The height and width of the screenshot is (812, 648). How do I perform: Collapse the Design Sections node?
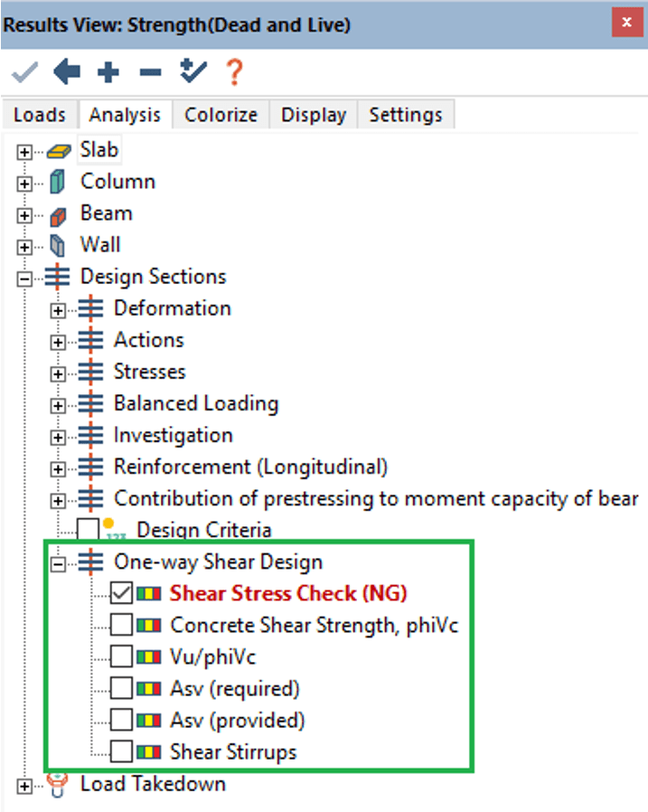pyautogui.click(x=25, y=279)
